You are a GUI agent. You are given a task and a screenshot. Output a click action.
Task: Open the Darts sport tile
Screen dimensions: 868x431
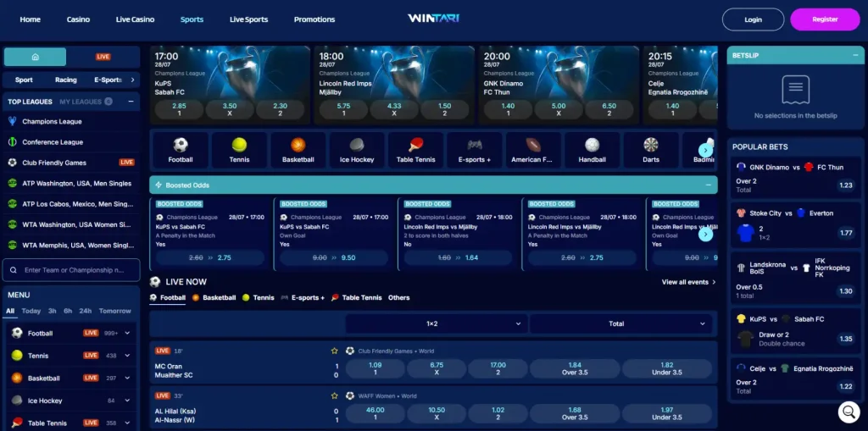pos(651,150)
